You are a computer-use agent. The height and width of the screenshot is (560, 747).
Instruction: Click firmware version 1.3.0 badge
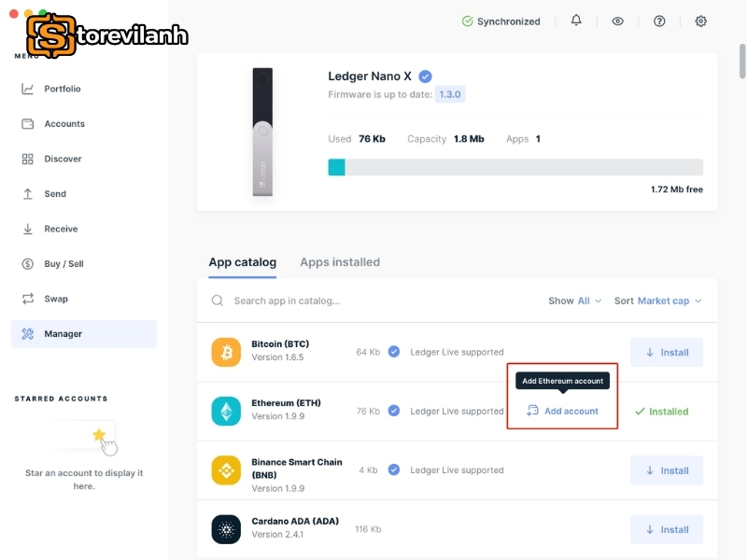tap(450, 94)
